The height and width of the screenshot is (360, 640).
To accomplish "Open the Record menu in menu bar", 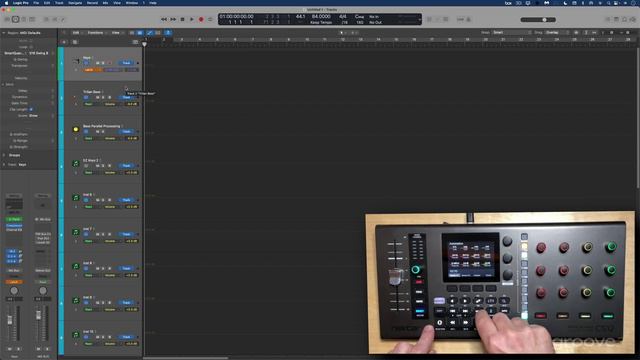I will [92, 3].
